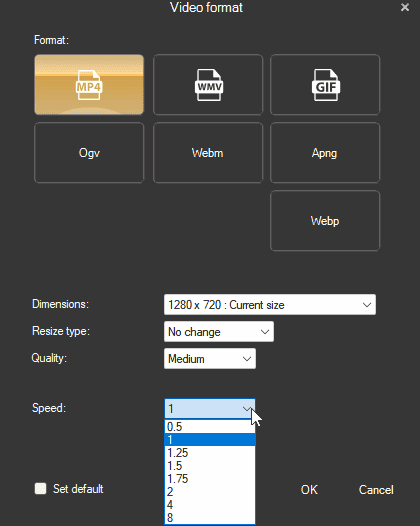Choose the Webm format tile
The width and height of the screenshot is (420, 526).
tap(208, 153)
